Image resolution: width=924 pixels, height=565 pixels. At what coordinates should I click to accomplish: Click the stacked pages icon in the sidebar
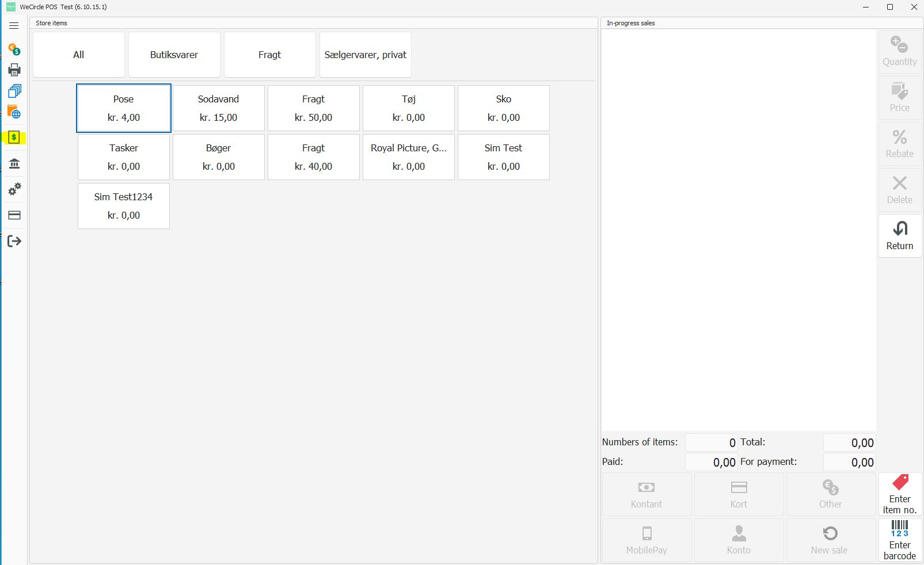pos(14,91)
